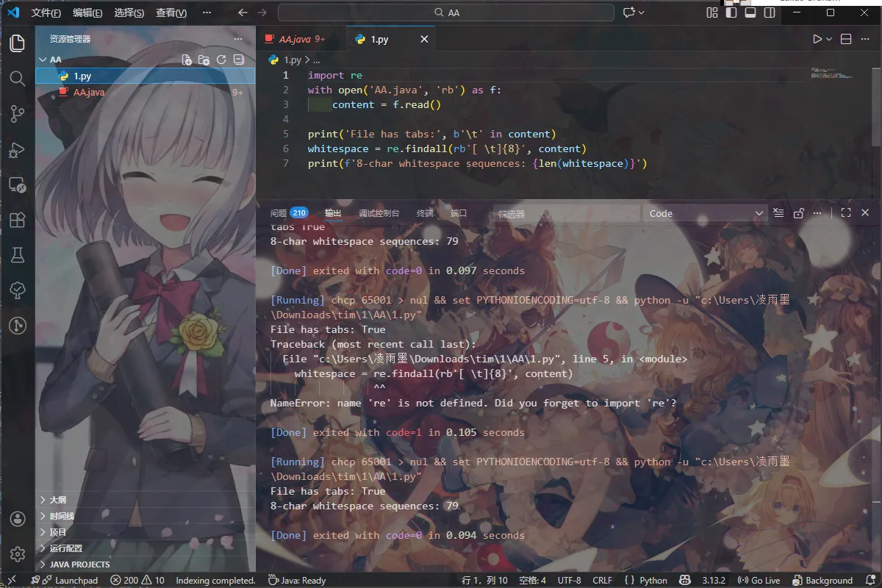Click New File icon in explorer header
882x588 pixels.
tap(187, 60)
